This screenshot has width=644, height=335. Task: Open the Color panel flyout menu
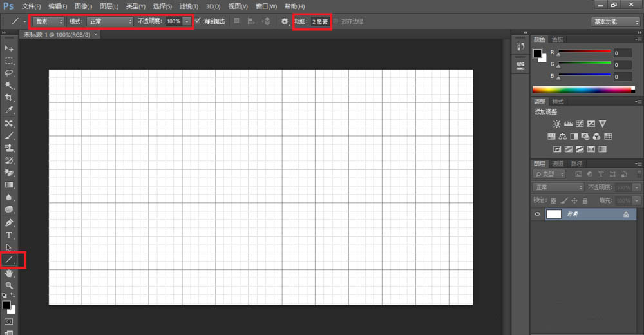638,39
